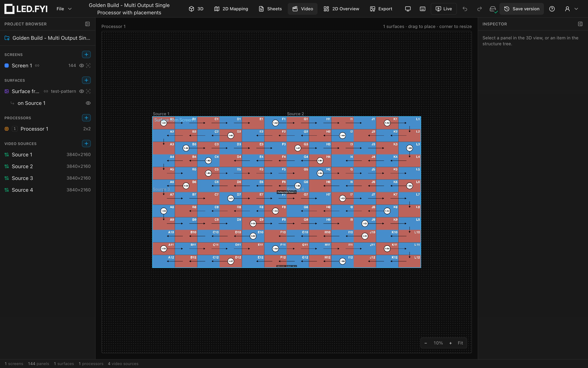
Task: Focus view on Screen 1
Action: [x=88, y=66]
